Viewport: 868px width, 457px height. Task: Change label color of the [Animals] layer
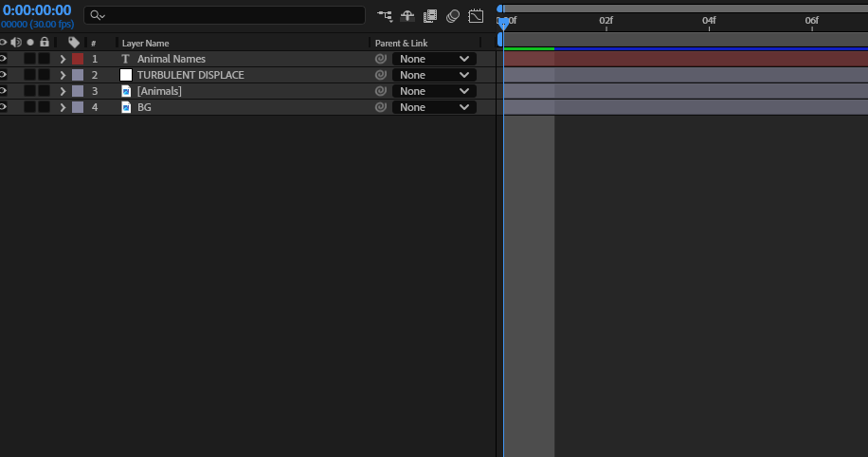78,91
